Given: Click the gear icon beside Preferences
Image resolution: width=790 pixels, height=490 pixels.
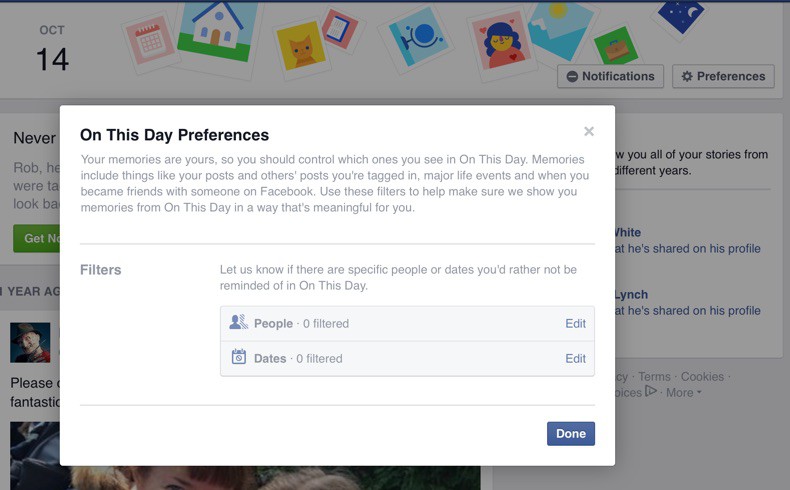Looking at the screenshot, I should click(687, 77).
